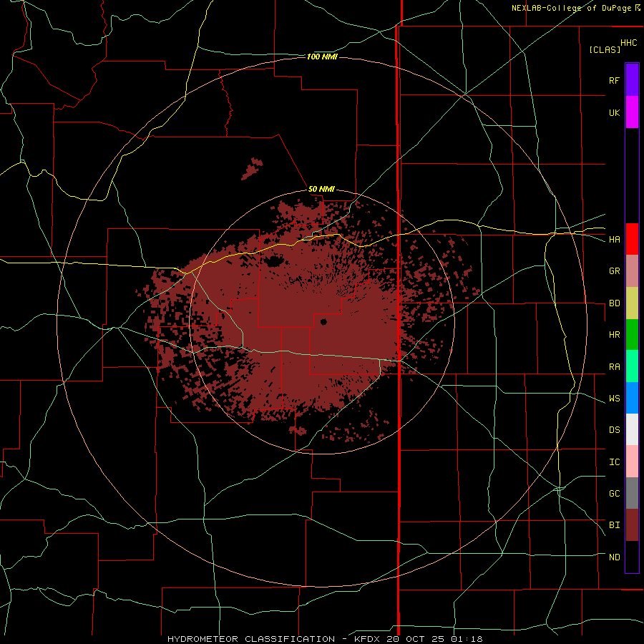Click the UK legend label
Screen dimensions: 644x644
614,112
